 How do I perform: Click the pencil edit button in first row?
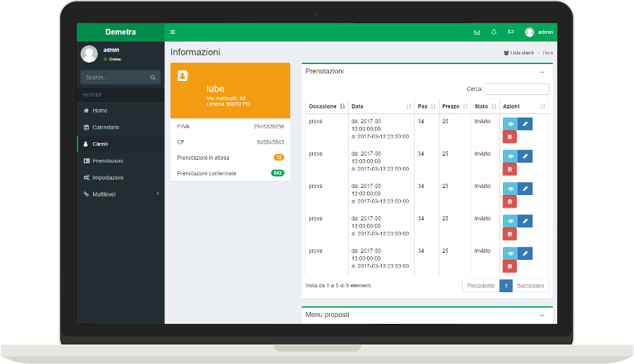point(525,124)
